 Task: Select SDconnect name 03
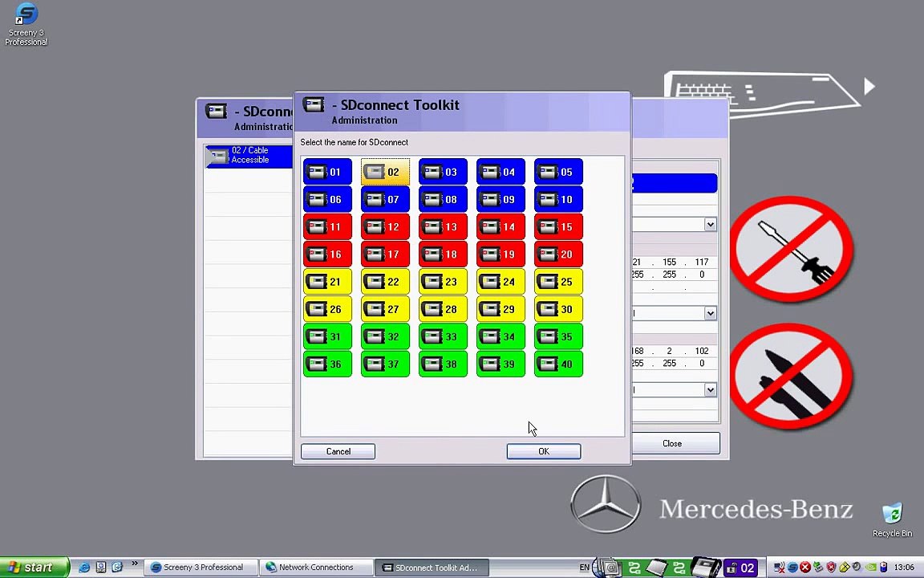click(x=443, y=172)
